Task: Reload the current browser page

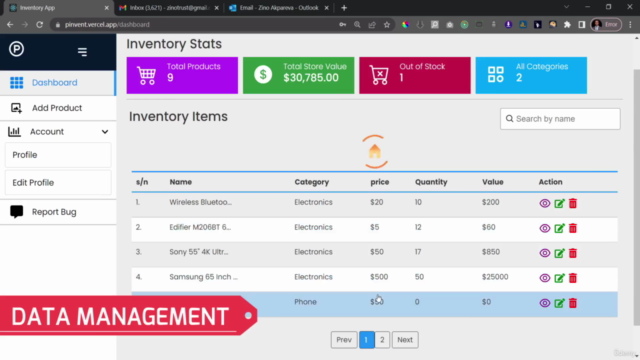Action: coord(40,24)
